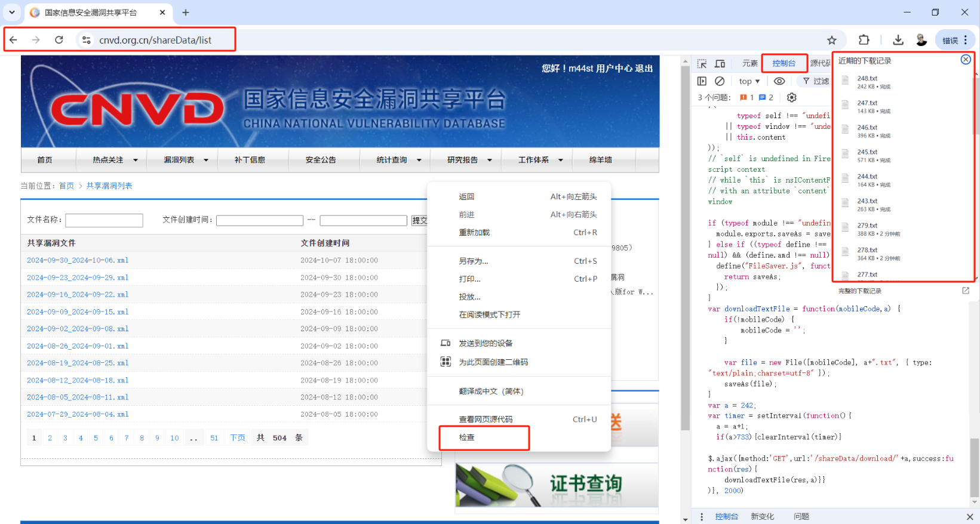The image size is (980, 524).
Task: Reload the page with the refresh icon
Action: 59,40
